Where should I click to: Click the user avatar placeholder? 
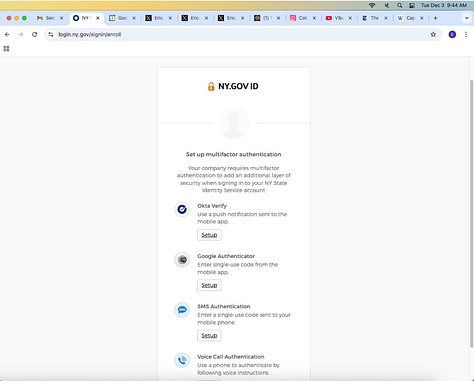click(x=234, y=123)
